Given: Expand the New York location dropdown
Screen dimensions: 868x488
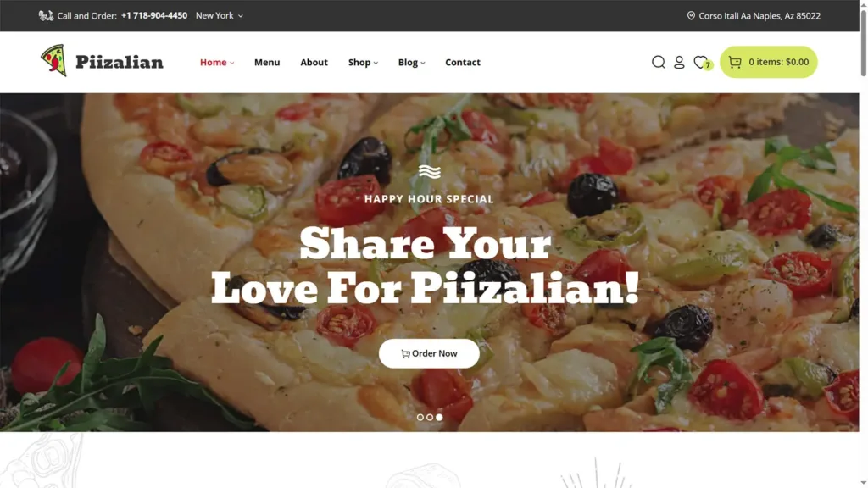Looking at the screenshot, I should pyautogui.click(x=220, y=15).
